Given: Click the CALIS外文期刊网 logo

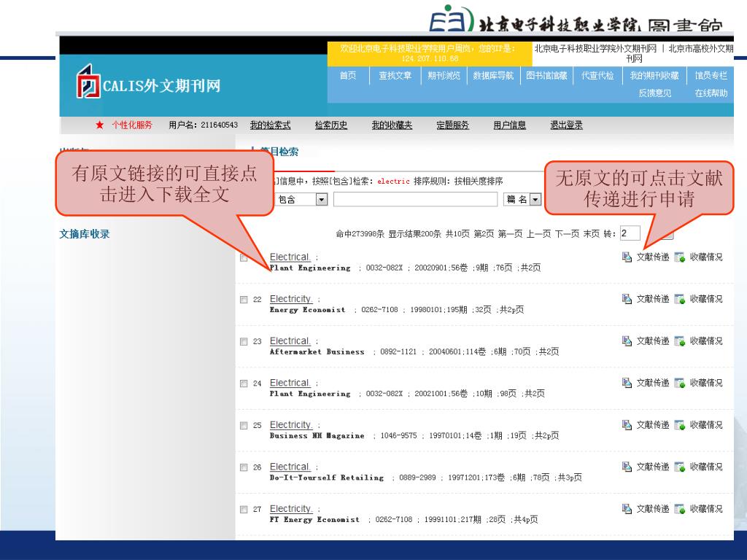Looking at the screenshot, I should (148, 82).
